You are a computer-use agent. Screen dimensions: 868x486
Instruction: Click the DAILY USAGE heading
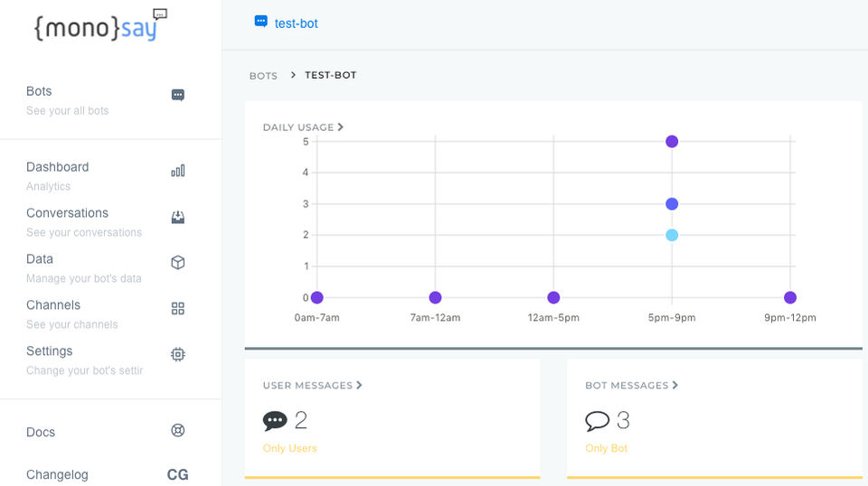tap(298, 127)
